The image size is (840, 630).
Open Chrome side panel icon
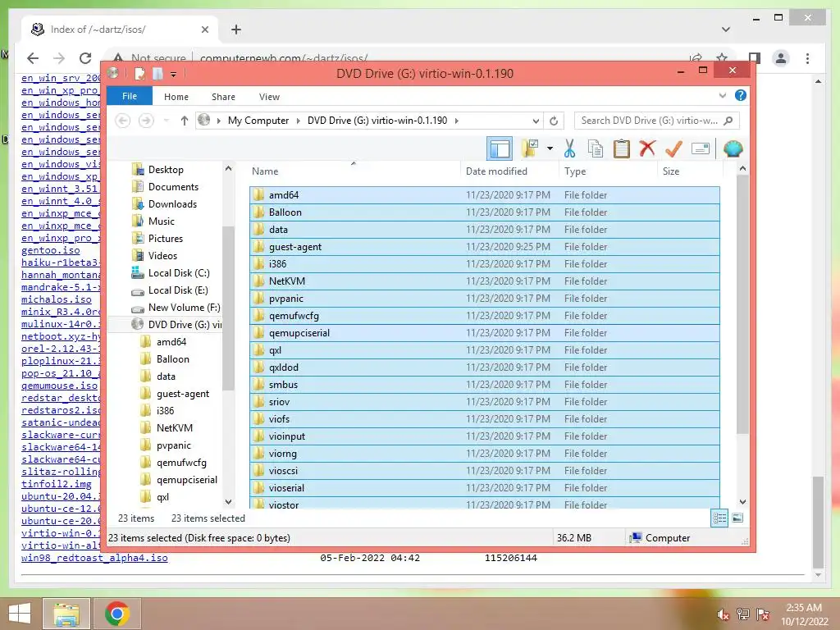click(x=755, y=58)
